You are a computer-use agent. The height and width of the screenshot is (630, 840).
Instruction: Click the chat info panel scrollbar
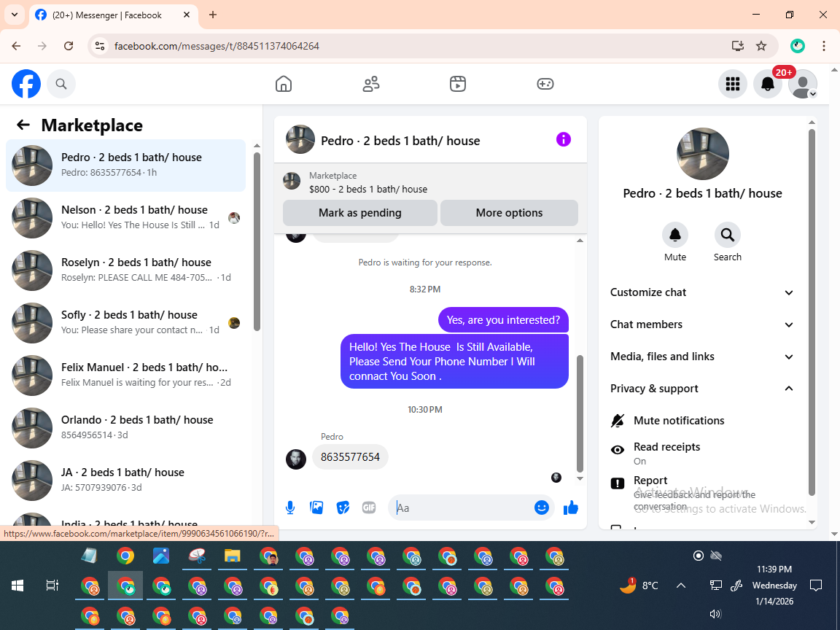(812, 312)
